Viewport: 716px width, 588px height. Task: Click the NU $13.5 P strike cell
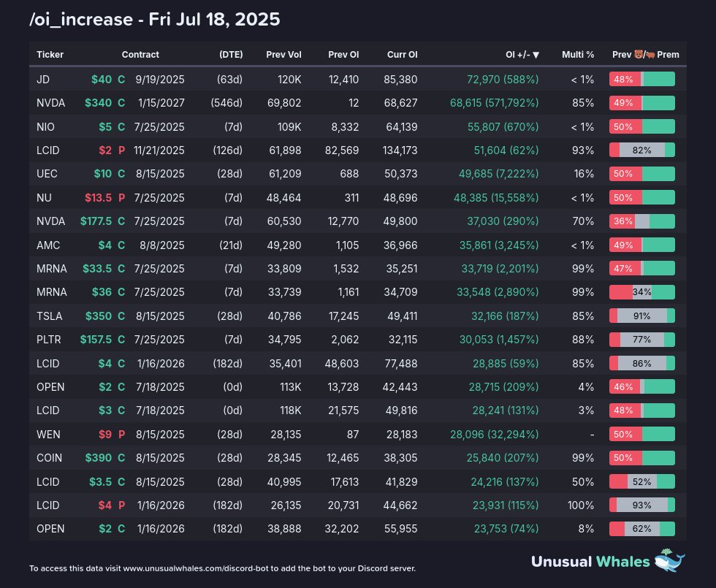105,198
